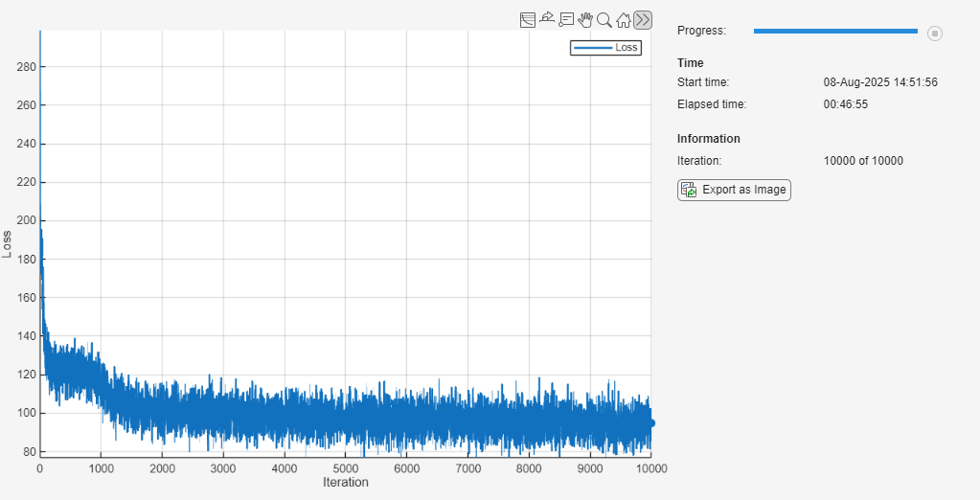The height and width of the screenshot is (500, 980).
Task: Click the x-axis tick label 9000
Action: pos(590,468)
